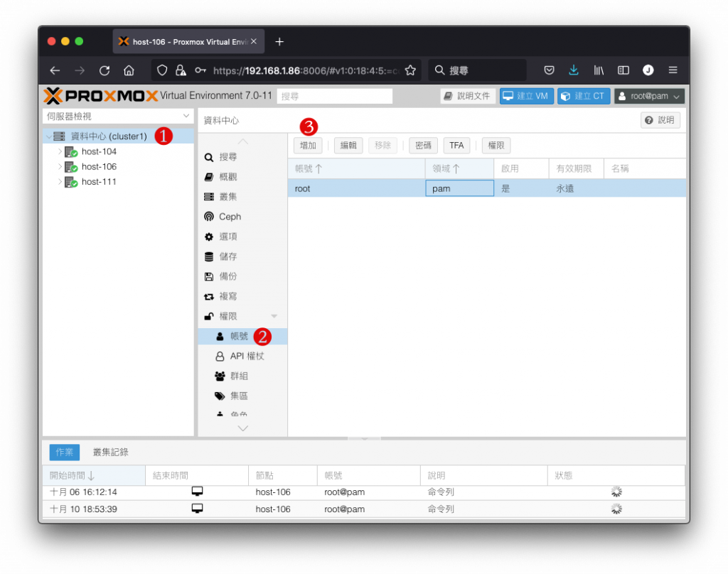Click the 建立 VM button
Image resolution: width=728 pixels, height=574 pixels.
(x=527, y=96)
